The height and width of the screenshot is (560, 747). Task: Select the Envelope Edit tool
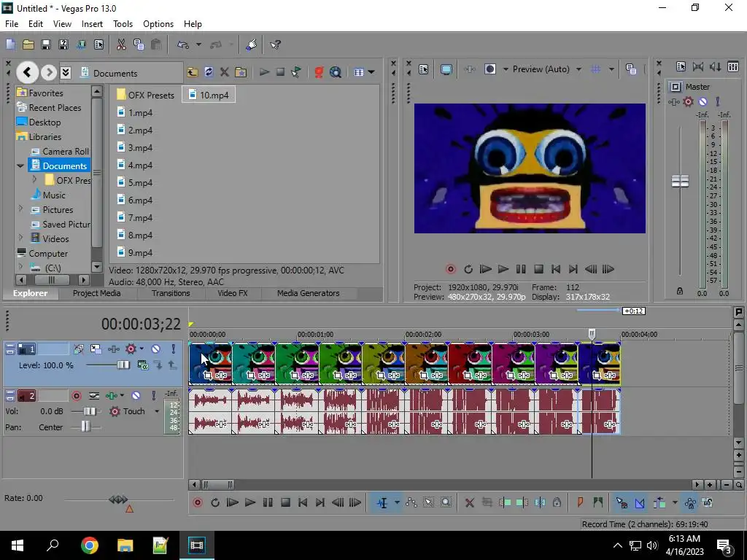tap(411, 502)
